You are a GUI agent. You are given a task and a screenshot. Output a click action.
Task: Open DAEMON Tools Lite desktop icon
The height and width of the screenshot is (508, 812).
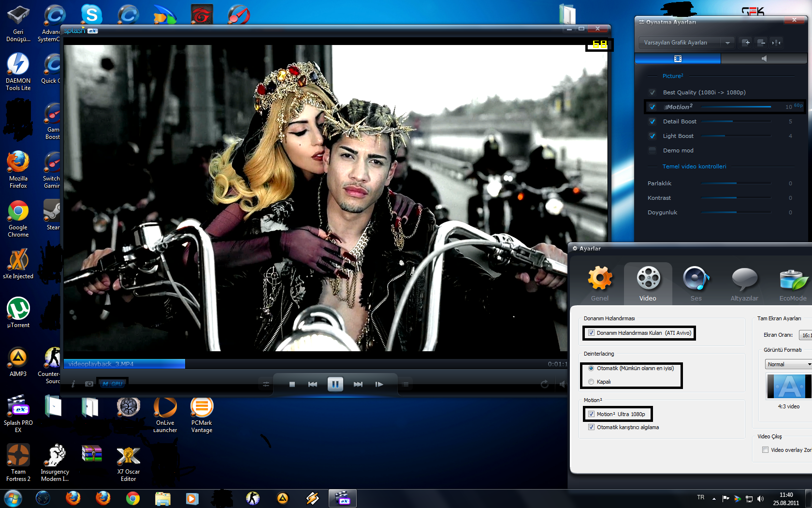[18, 71]
